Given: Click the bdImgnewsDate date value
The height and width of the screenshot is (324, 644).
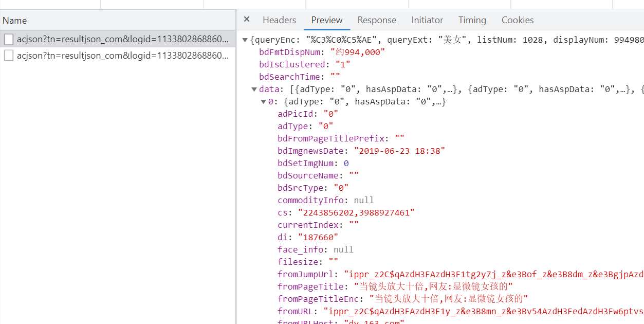Looking at the screenshot, I should pyautogui.click(x=399, y=151).
